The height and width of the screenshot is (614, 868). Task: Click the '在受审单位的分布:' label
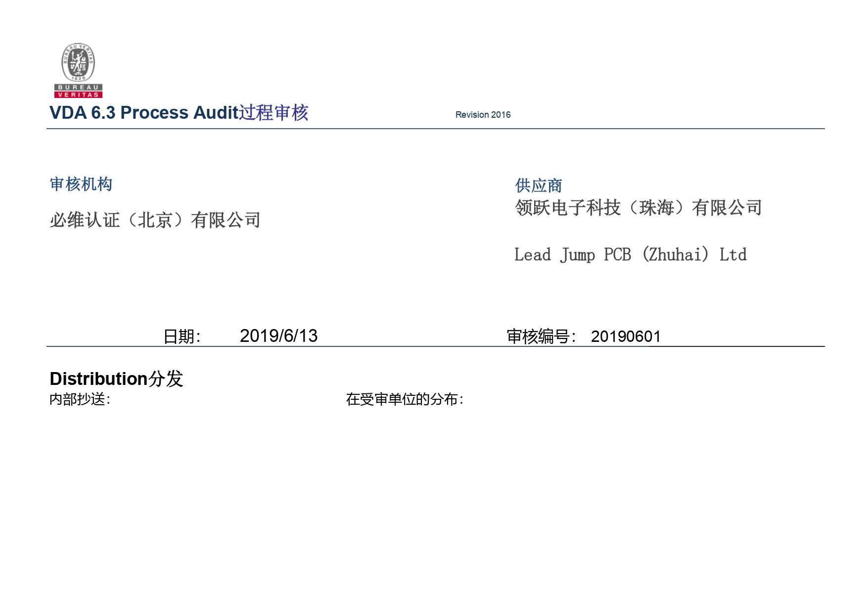[405, 399]
